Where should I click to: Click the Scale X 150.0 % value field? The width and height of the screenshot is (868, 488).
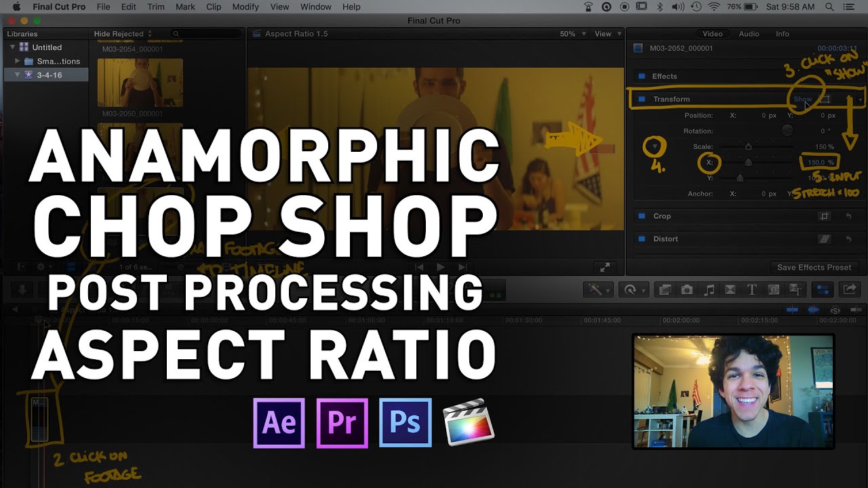tap(820, 162)
